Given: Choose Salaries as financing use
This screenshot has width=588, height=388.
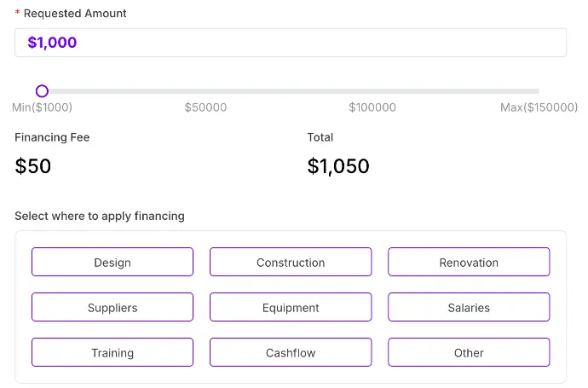Looking at the screenshot, I should [469, 308].
